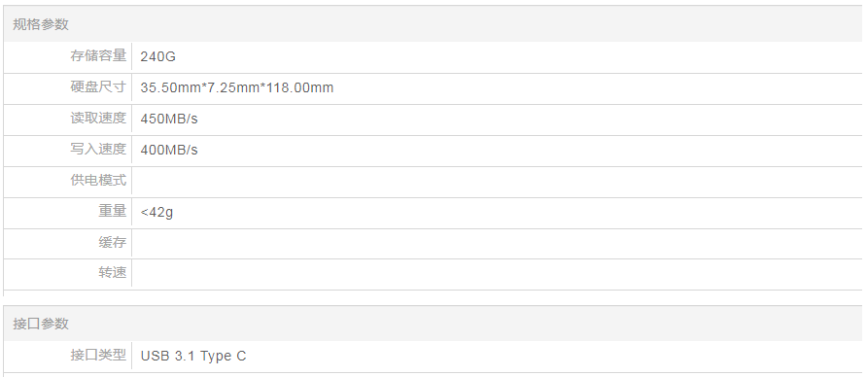Select the 写入速度 label

98,149
